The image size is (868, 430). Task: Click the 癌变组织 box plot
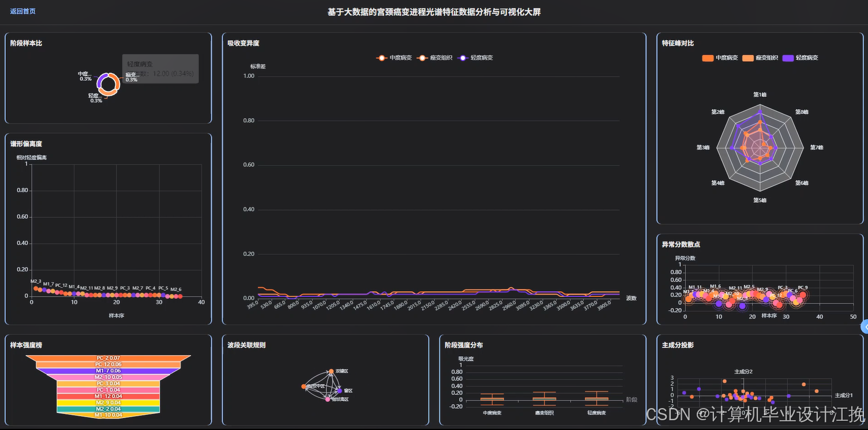pos(544,398)
